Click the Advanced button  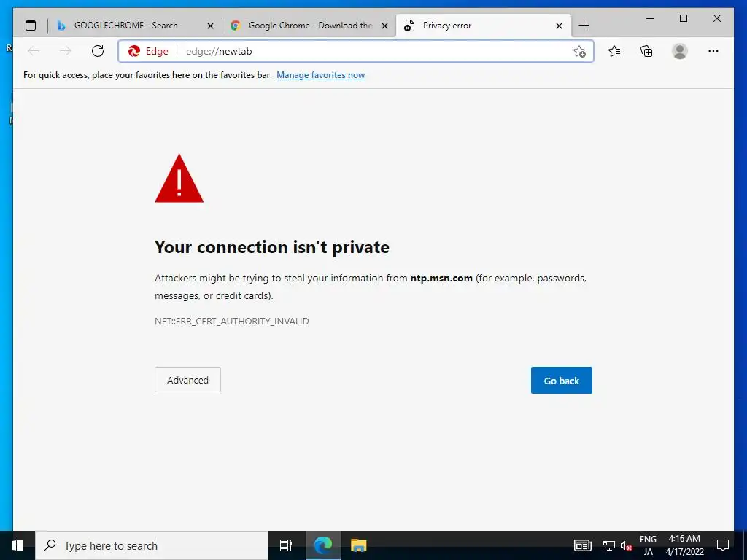pyautogui.click(x=187, y=379)
